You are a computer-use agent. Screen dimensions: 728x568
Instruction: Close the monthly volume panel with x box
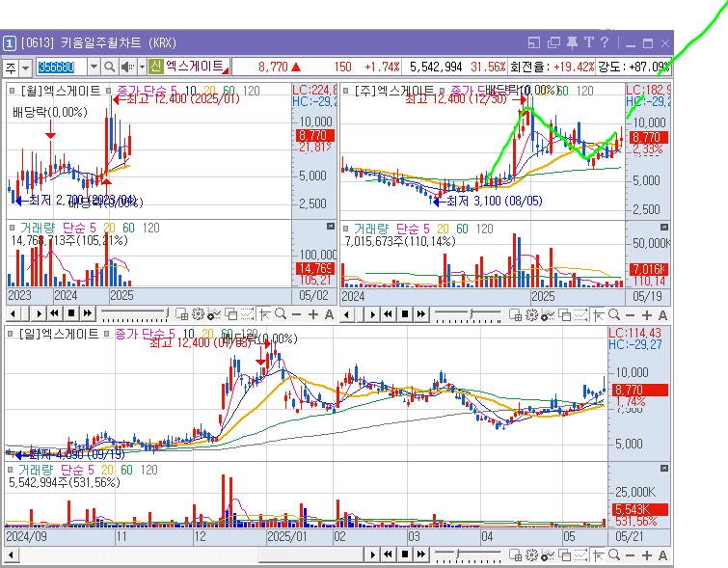pos(331,227)
